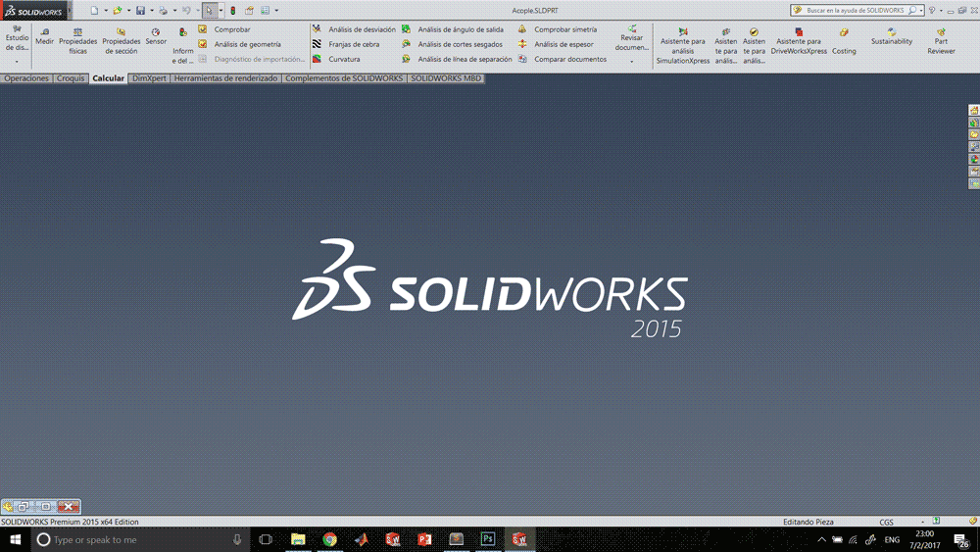Expand the Estudio de diseño dropdown arrow

tap(17, 61)
